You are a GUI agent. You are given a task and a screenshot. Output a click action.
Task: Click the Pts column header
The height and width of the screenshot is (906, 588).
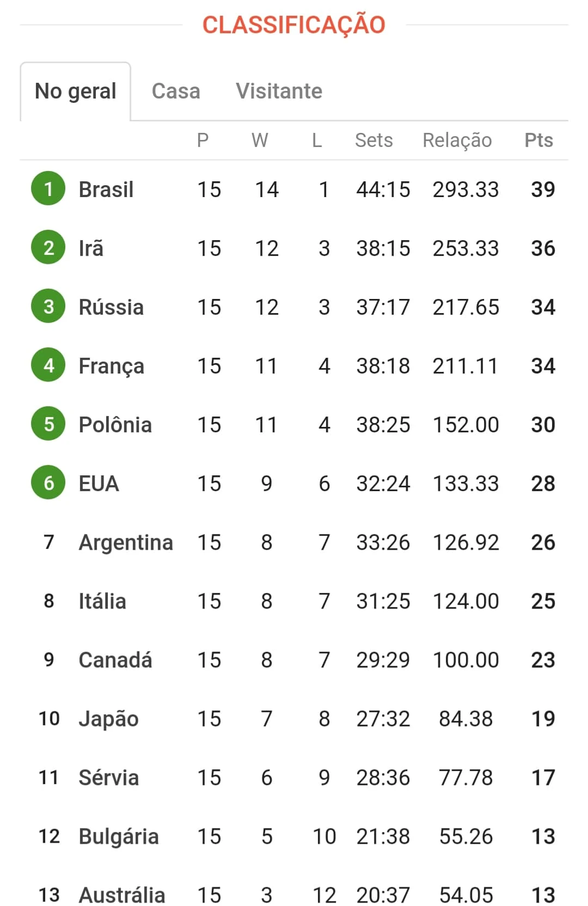point(539,140)
